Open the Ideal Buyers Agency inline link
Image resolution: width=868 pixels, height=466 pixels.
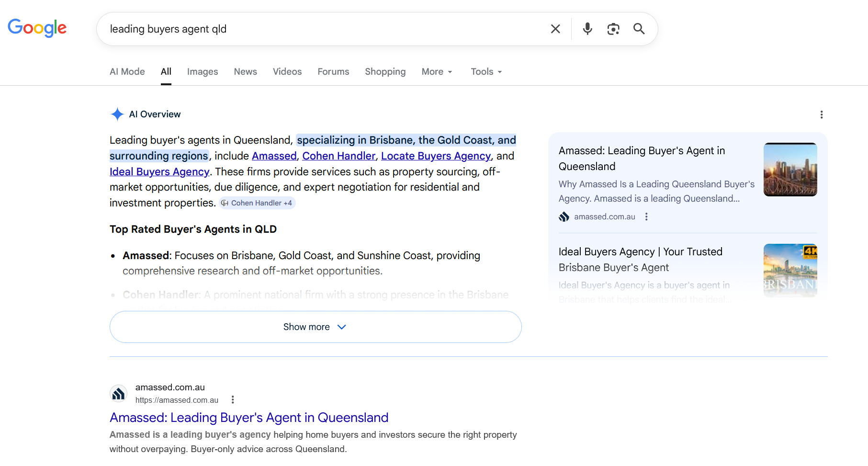click(159, 171)
